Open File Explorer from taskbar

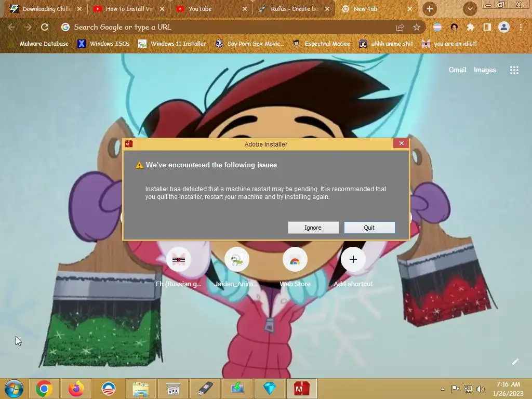coord(141,389)
